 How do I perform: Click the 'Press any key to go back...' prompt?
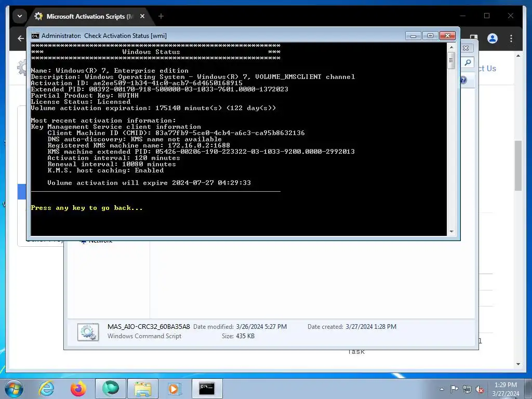(x=87, y=208)
